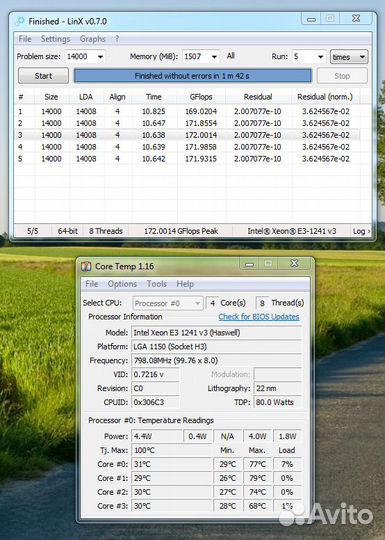Expand the Run count dropdown

320,56
